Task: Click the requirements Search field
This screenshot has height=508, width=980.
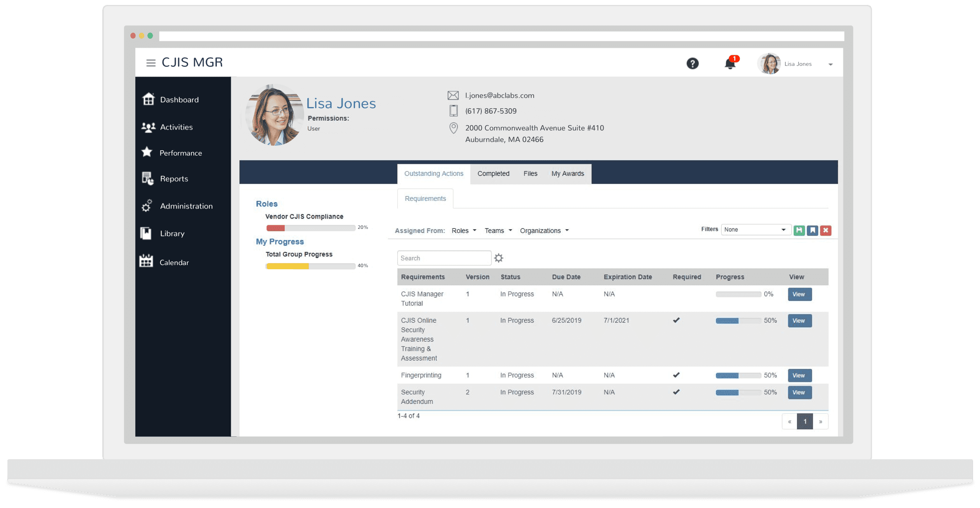Action: click(x=444, y=258)
